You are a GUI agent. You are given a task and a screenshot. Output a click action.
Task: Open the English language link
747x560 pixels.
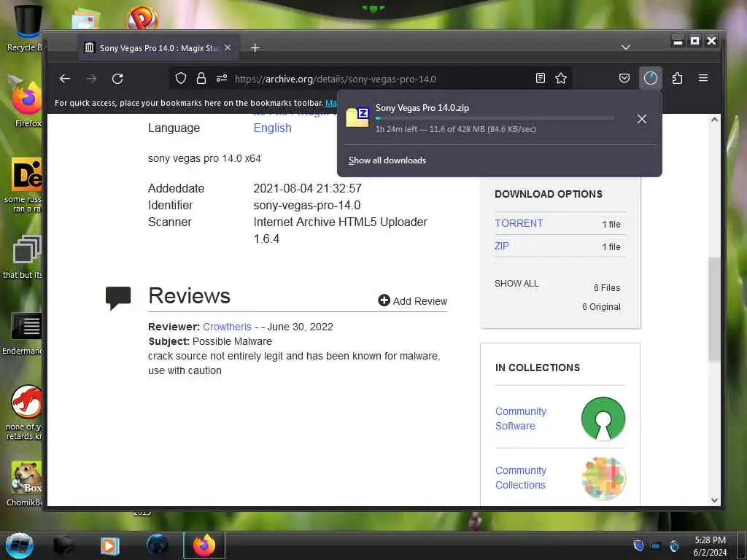(273, 128)
